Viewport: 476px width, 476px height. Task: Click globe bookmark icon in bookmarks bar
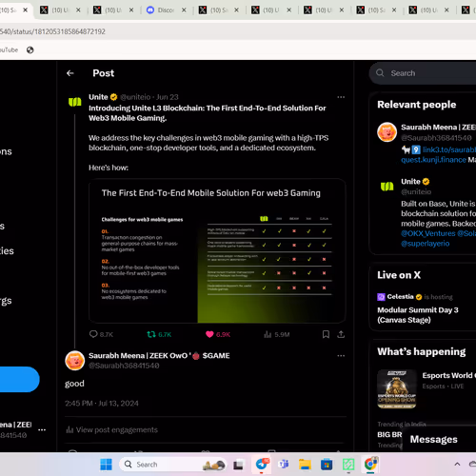30,50
